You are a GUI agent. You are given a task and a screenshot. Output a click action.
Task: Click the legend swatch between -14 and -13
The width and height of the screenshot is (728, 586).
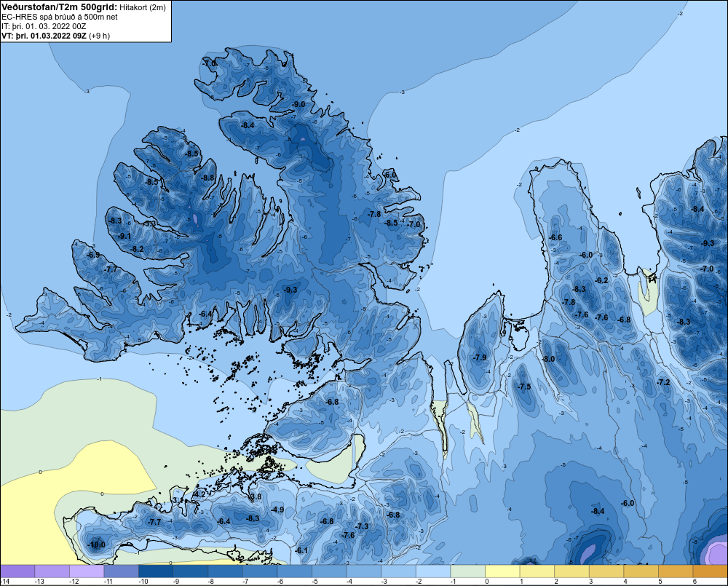(17, 571)
